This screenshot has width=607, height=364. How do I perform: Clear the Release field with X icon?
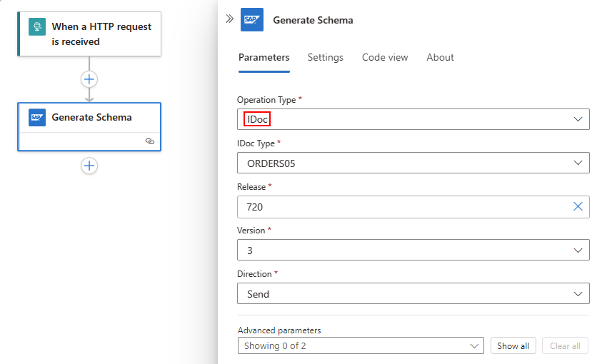pyautogui.click(x=578, y=206)
